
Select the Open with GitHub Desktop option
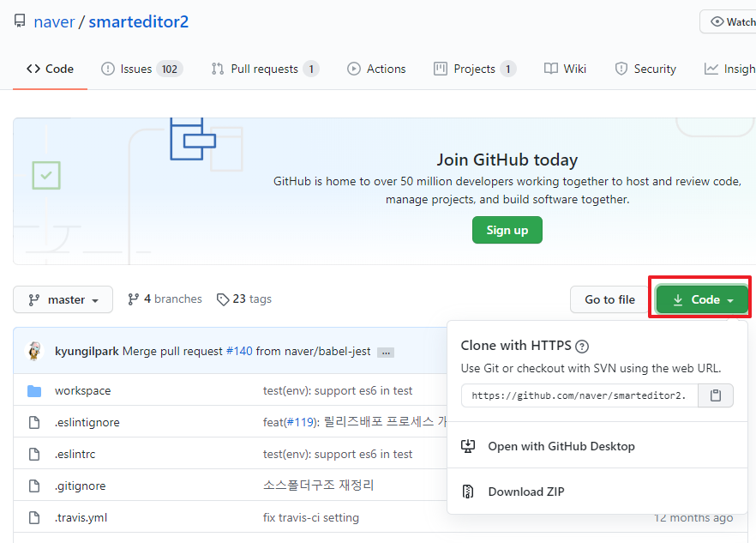point(566,446)
